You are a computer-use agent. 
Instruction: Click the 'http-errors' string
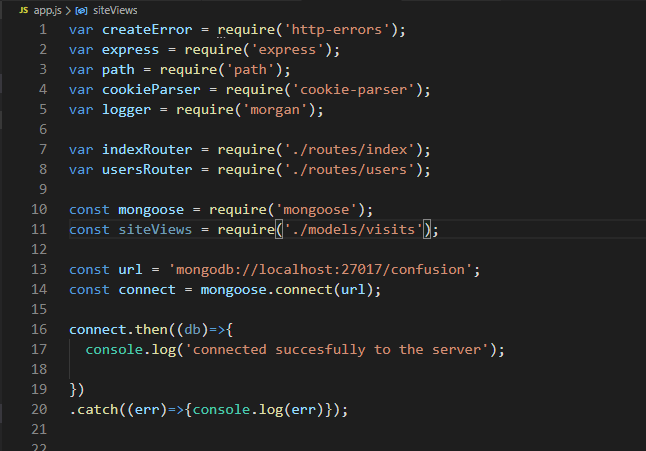[x=337, y=30]
